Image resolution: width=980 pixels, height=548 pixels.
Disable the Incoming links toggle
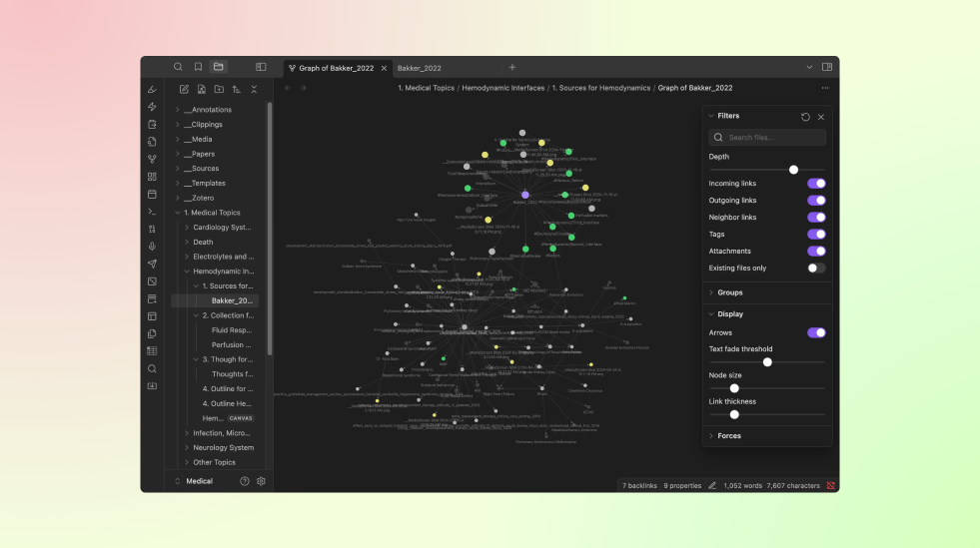click(816, 184)
